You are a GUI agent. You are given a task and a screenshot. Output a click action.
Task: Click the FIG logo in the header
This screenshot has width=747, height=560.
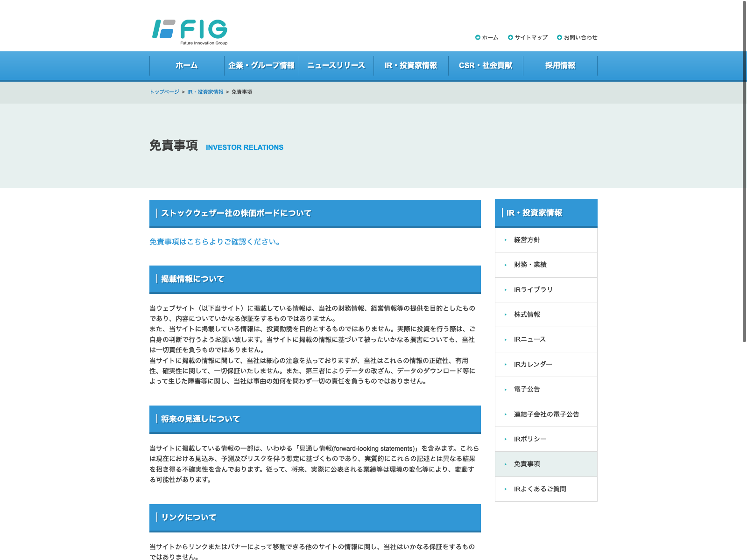pyautogui.click(x=190, y=31)
